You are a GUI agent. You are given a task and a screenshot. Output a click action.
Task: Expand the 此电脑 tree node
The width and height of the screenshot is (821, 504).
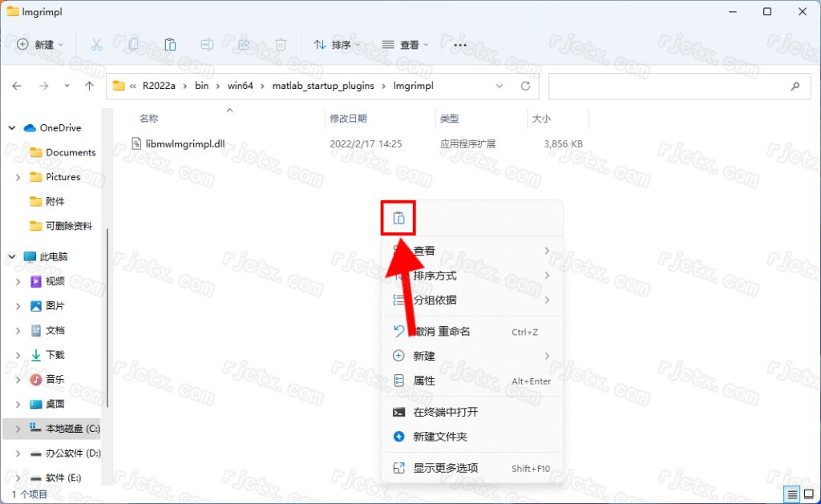tap(13, 256)
